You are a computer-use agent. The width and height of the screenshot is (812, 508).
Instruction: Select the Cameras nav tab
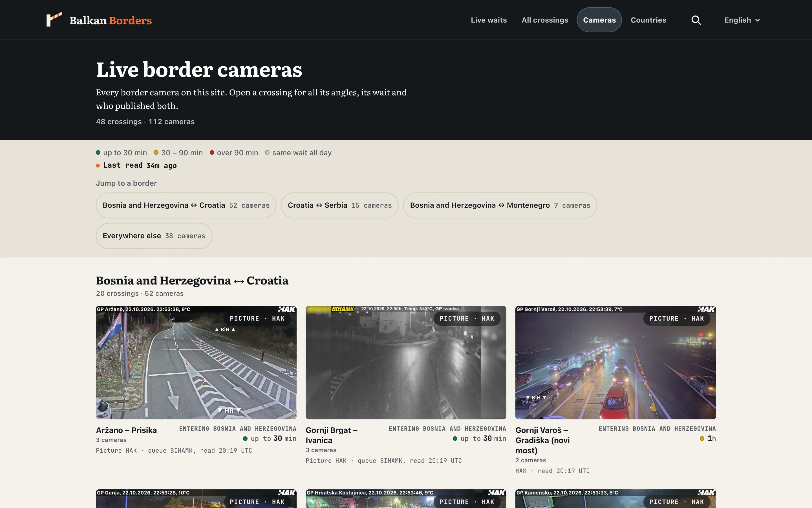pos(599,20)
